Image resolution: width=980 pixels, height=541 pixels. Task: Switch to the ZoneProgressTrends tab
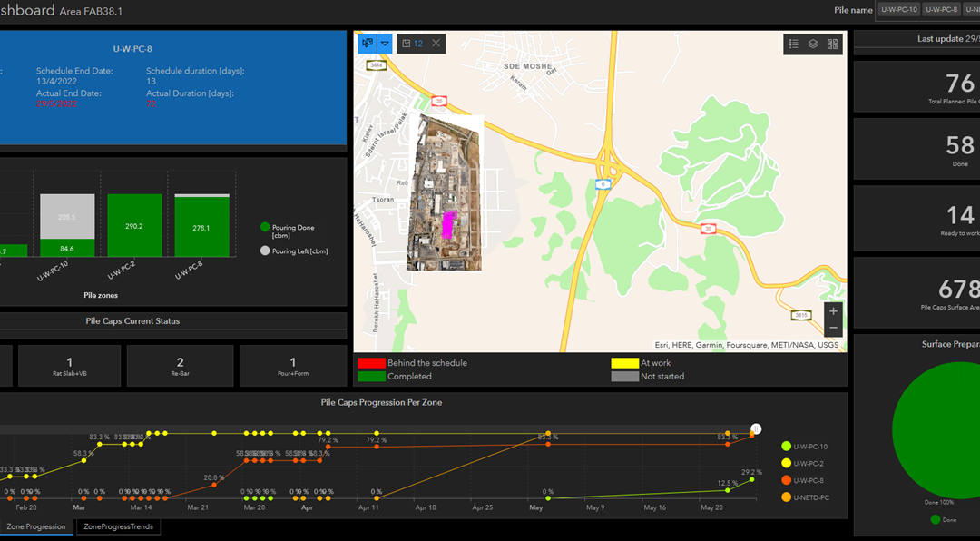click(118, 526)
